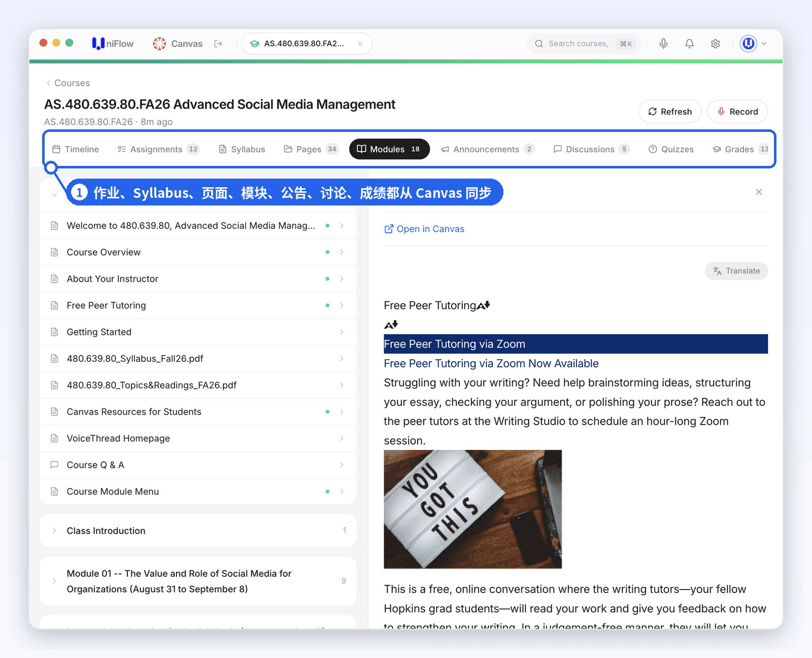Collapse the first module section chevron
The height and width of the screenshot is (658, 812).
(54, 194)
